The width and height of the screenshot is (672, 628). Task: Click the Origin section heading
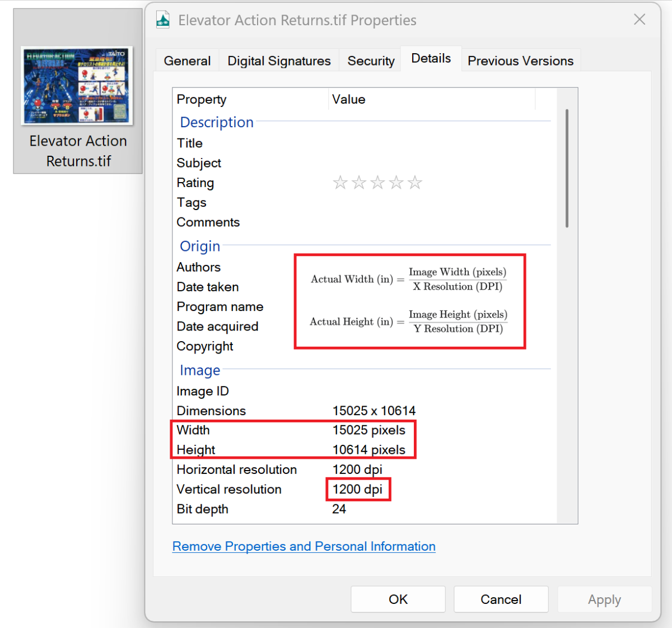[x=200, y=246]
